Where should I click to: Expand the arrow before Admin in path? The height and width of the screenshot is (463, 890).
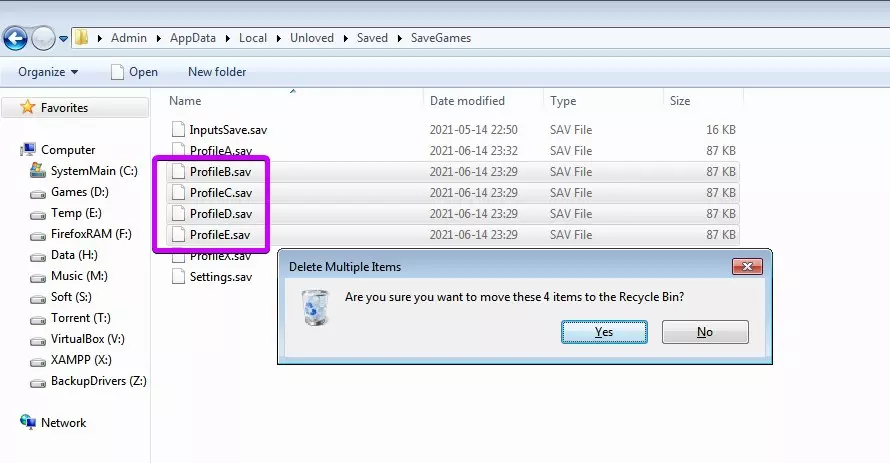(100, 39)
